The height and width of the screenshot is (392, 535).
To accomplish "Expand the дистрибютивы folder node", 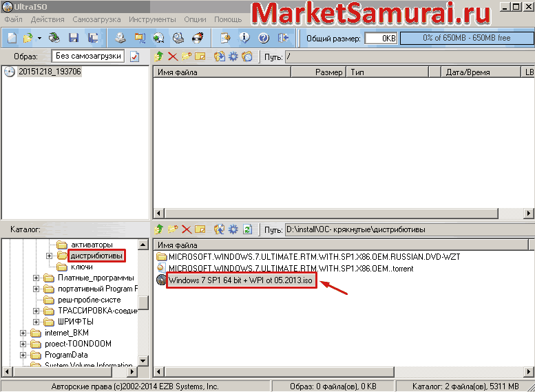I will [49, 256].
